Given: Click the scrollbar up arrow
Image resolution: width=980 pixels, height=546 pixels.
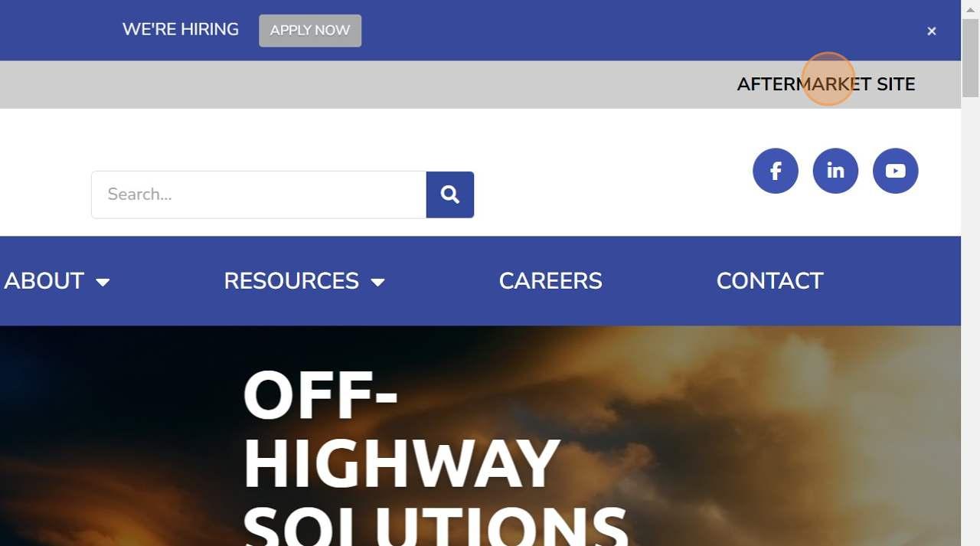Looking at the screenshot, I should tap(970, 8).
